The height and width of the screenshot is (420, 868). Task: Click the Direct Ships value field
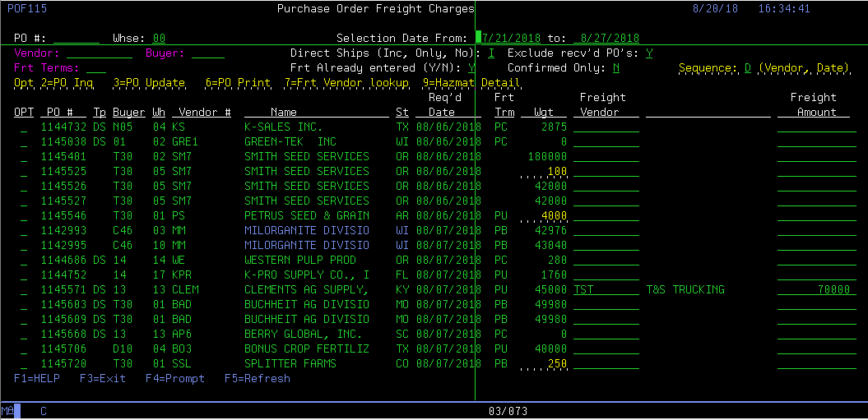coord(491,53)
